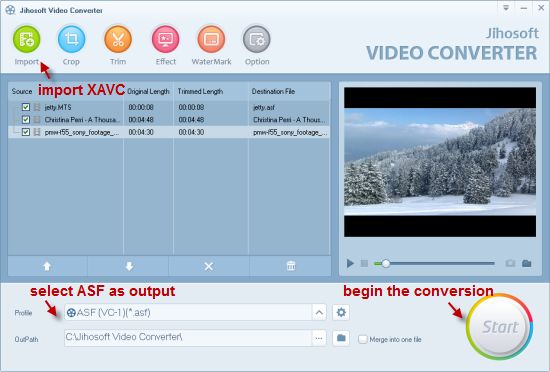The width and height of the screenshot is (550, 372).
Task: Uncheck the jetty.MTS file checkbox
Action: click(x=26, y=107)
